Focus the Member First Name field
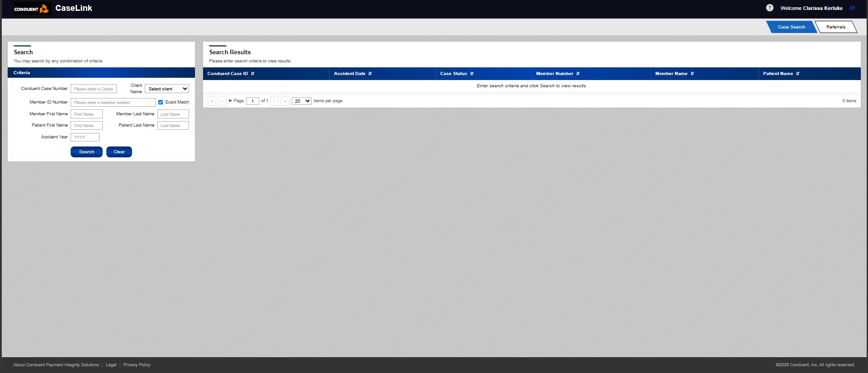Image resolution: width=868 pixels, height=373 pixels. point(86,114)
